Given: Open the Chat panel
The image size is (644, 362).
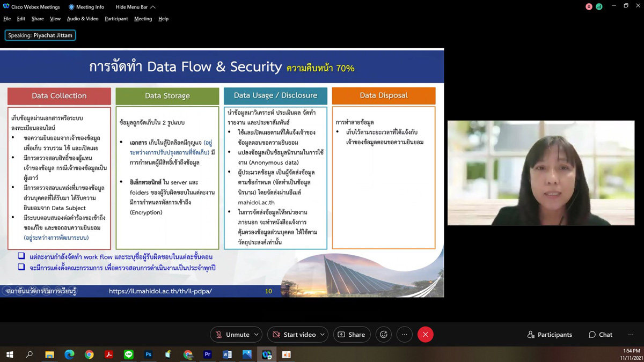Looking at the screenshot, I should point(600,335).
